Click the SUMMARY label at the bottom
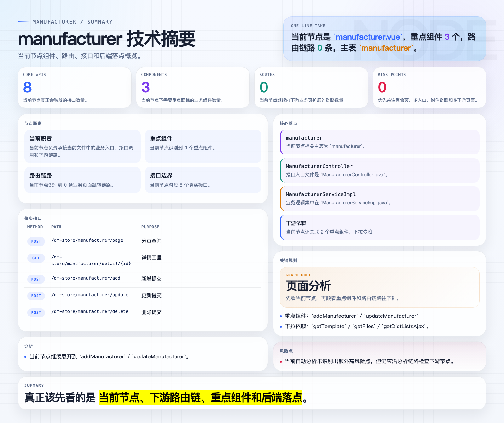 [34, 385]
